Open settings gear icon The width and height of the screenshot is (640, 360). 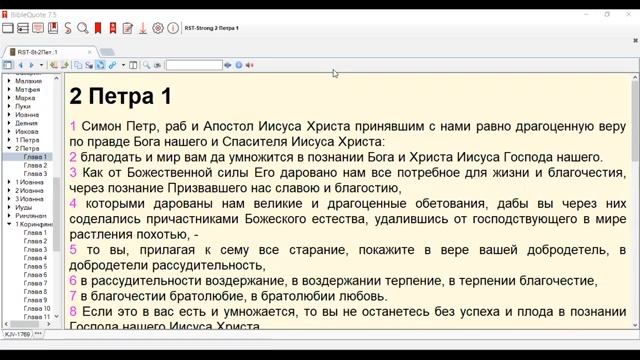158,28
